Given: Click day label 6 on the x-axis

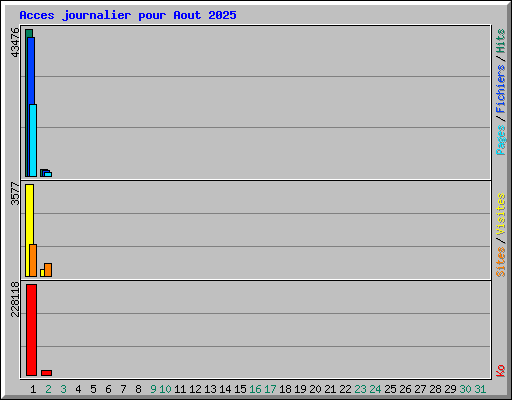Looking at the screenshot, I should (108, 389).
